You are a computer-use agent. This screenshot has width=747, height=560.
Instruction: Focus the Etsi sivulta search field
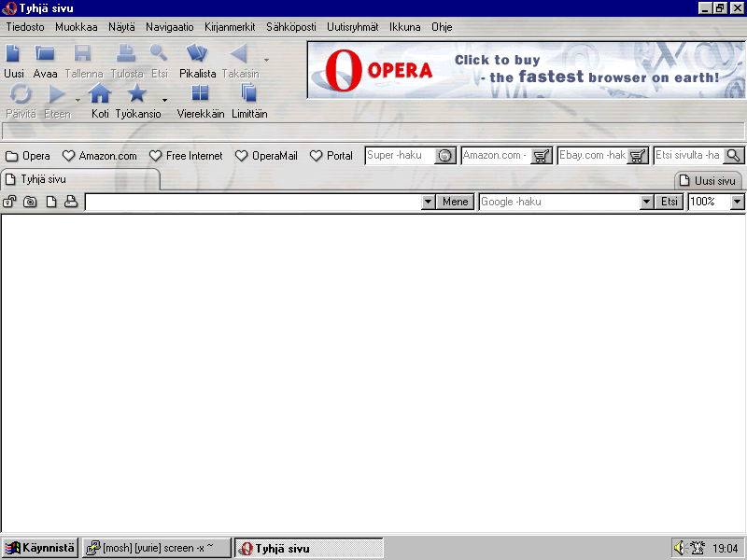click(689, 156)
